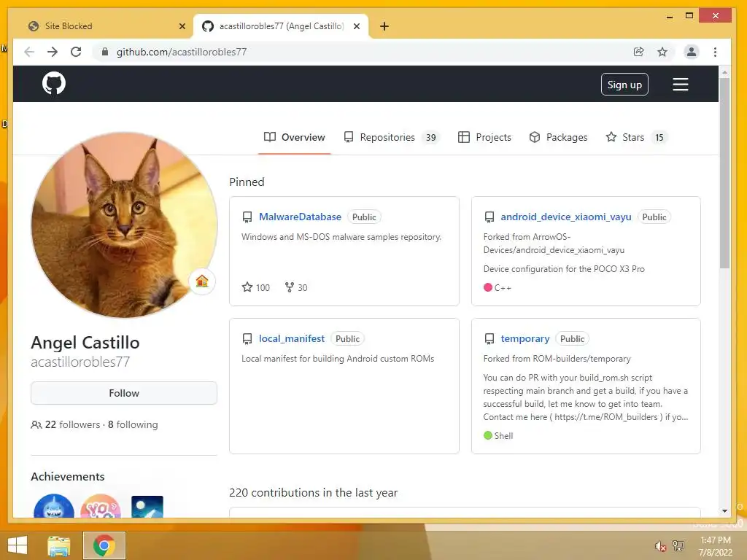Bookmark this page with the star icon
The image size is (747, 560).
point(662,52)
